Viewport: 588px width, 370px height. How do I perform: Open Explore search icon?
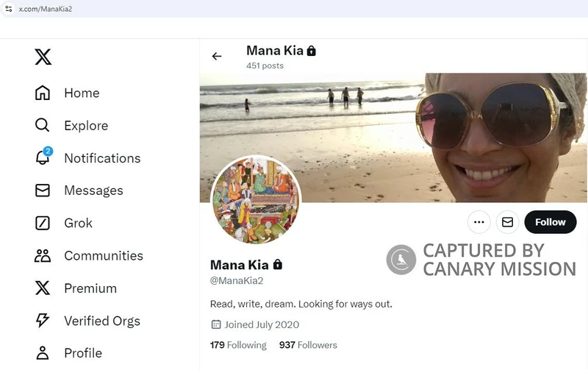coord(43,125)
